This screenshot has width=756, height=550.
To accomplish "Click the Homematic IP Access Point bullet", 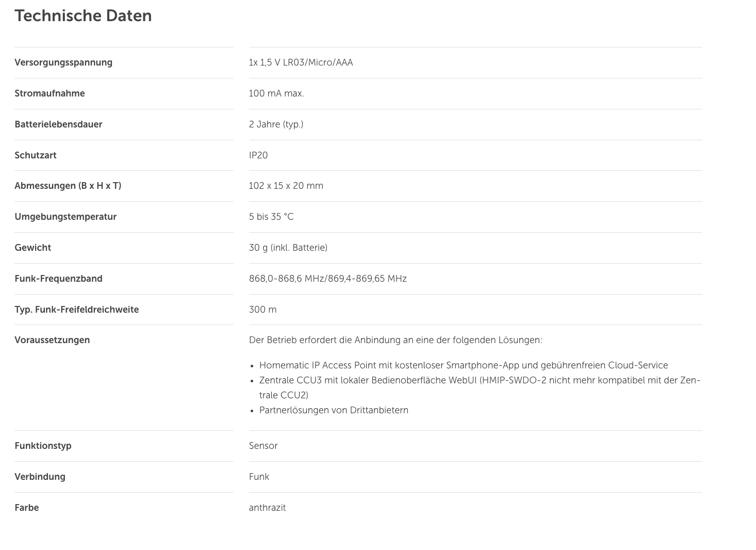I will [464, 365].
